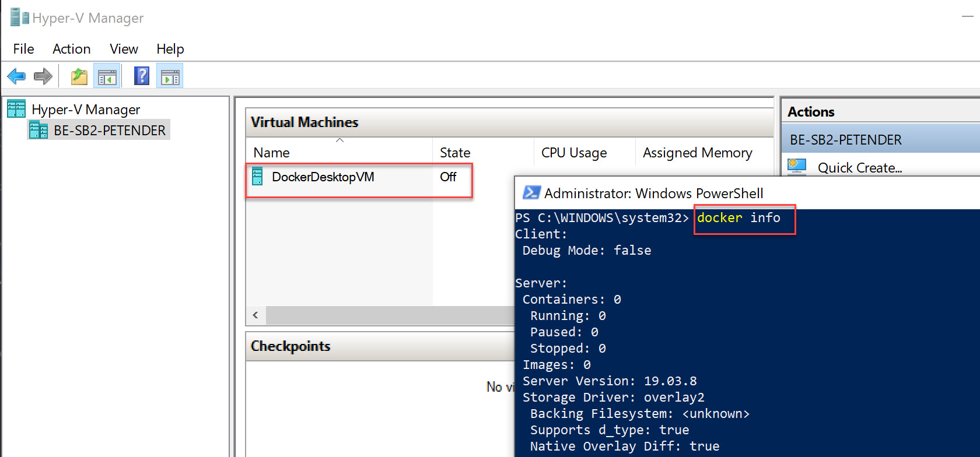Click the Forward arrow toolbar icon
The width and height of the screenshot is (980, 457).
[x=43, y=76]
